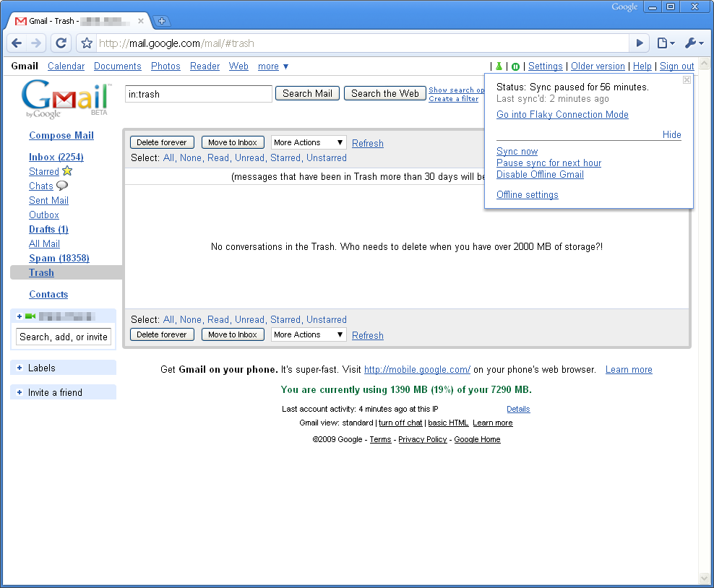714x588 pixels.
Task: Open the bottom More Actions dropdown
Action: coord(309,334)
